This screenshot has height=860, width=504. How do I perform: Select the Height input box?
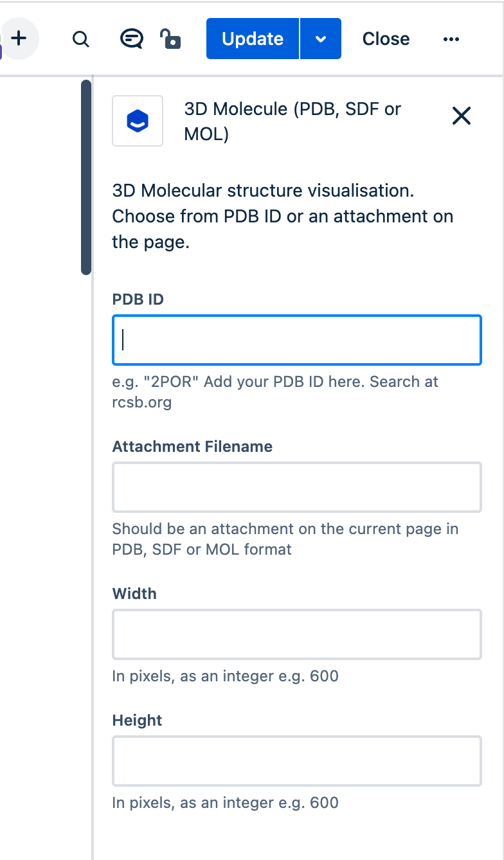(297, 761)
